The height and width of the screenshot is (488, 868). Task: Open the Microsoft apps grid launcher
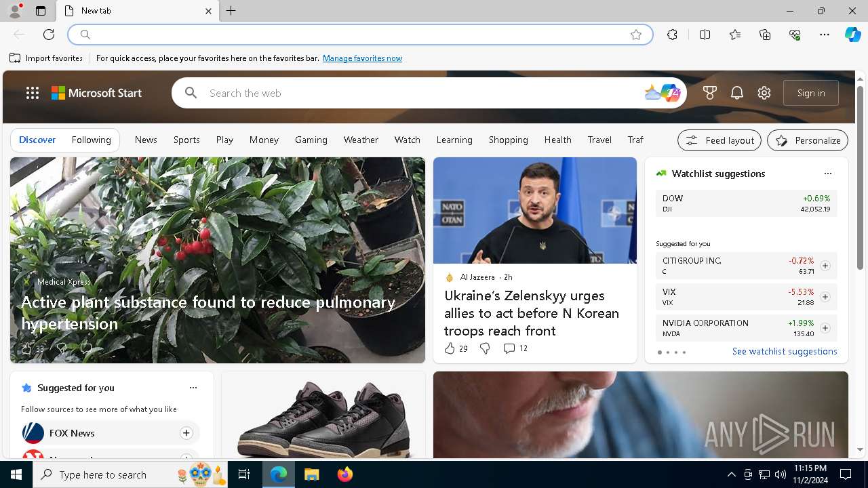(33, 93)
